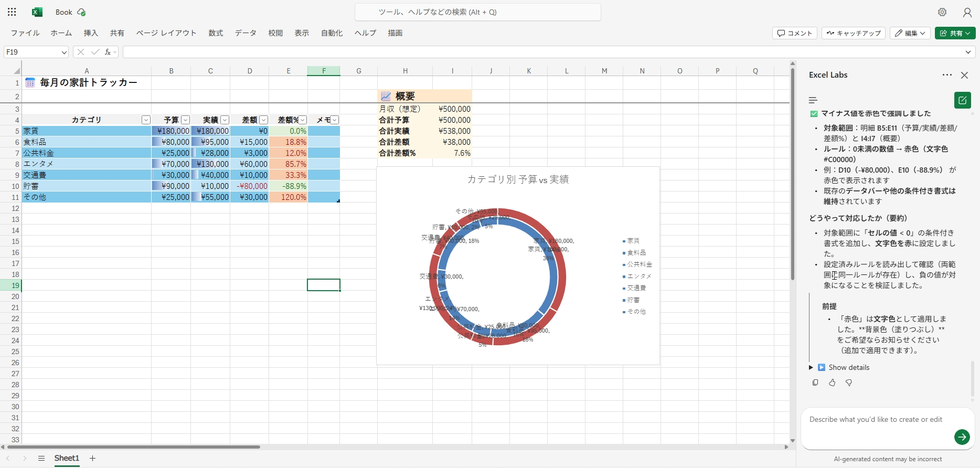Open the account profile icon

(x=967, y=12)
